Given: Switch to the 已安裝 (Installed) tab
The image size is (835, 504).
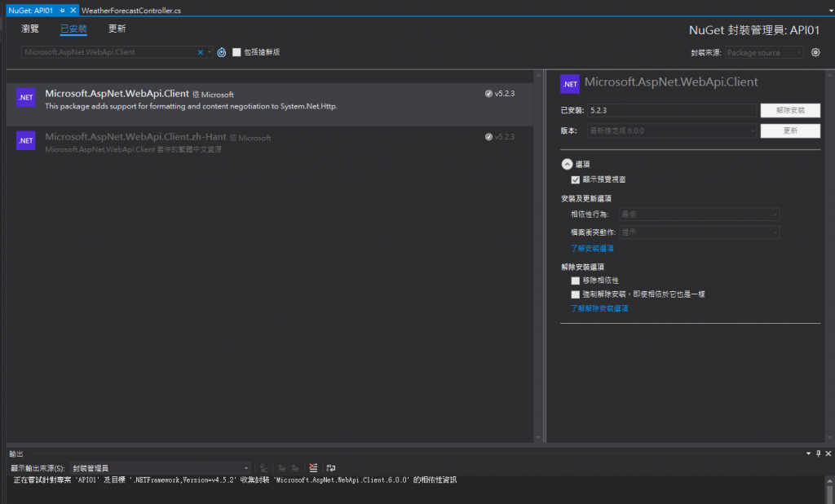Looking at the screenshot, I should click(73, 29).
